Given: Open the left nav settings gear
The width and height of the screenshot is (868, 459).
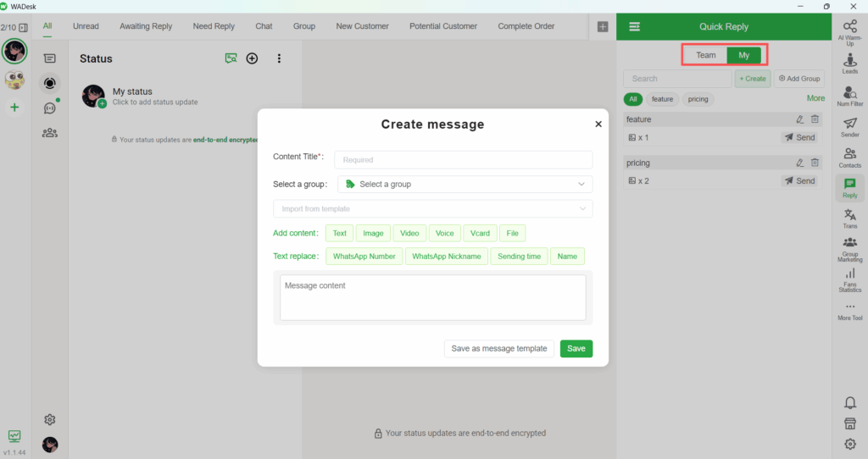Looking at the screenshot, I should point(50,420).
